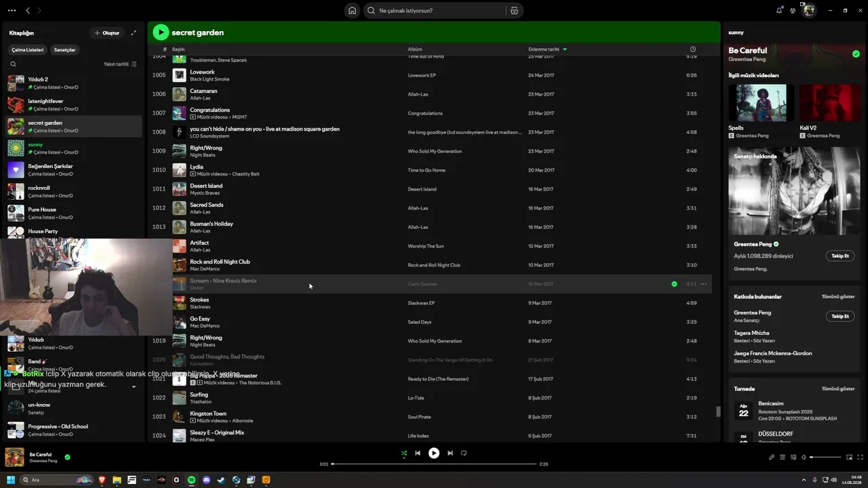Select the Congratulations track by MGMT
The width and height of the screenshot is (868, 488).
(431, 113)
